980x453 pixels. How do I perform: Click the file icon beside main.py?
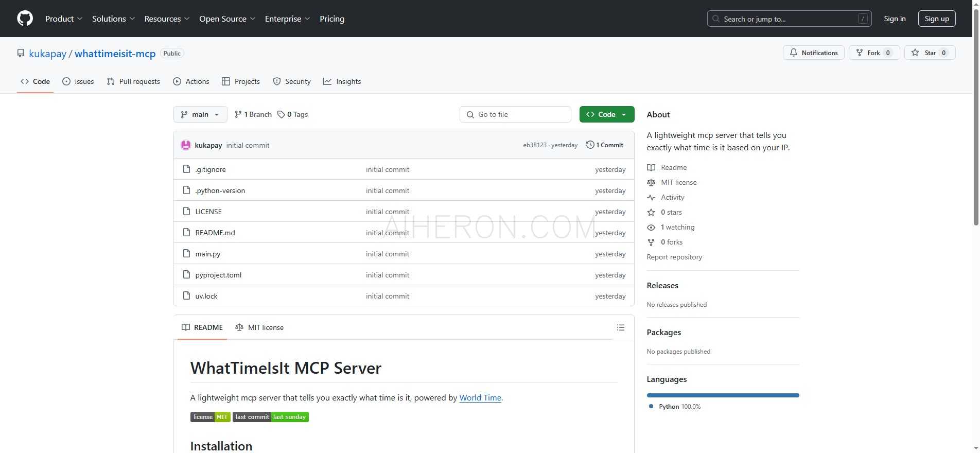click(x=187, y=254)
